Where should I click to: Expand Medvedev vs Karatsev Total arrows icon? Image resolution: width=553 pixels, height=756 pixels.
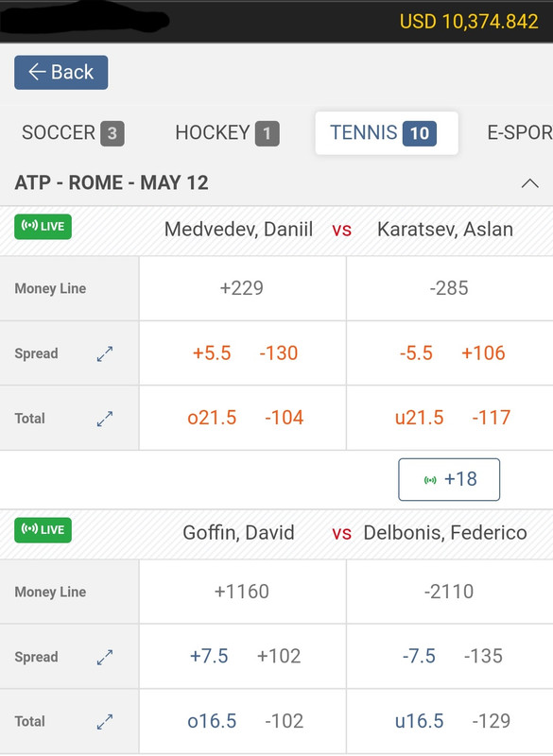[105, 419]
